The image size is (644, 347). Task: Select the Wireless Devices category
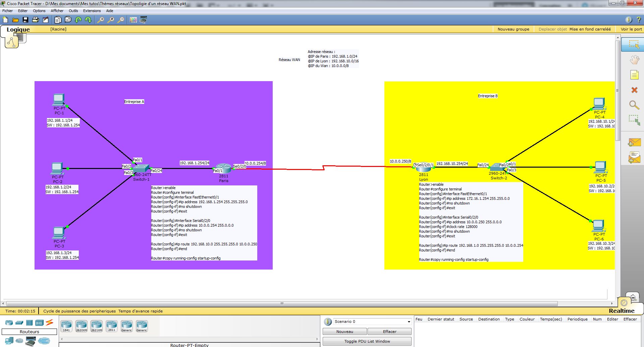pos(40,323)
